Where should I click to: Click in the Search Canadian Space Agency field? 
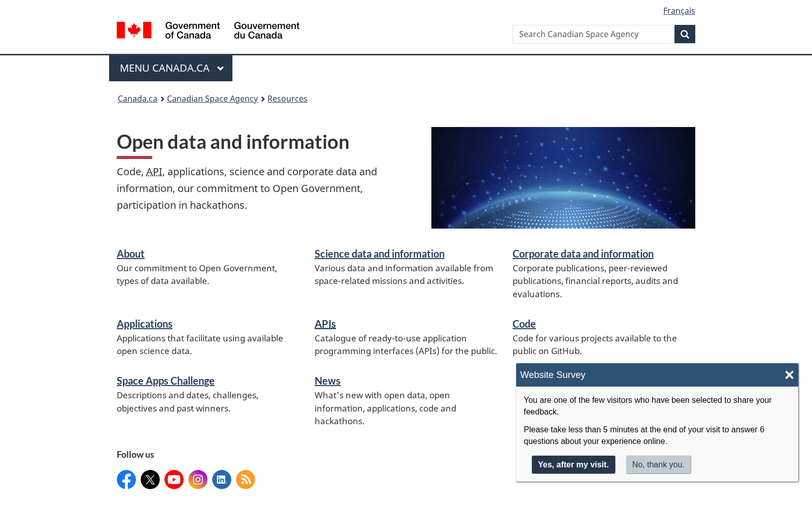(x=593, y=34)
